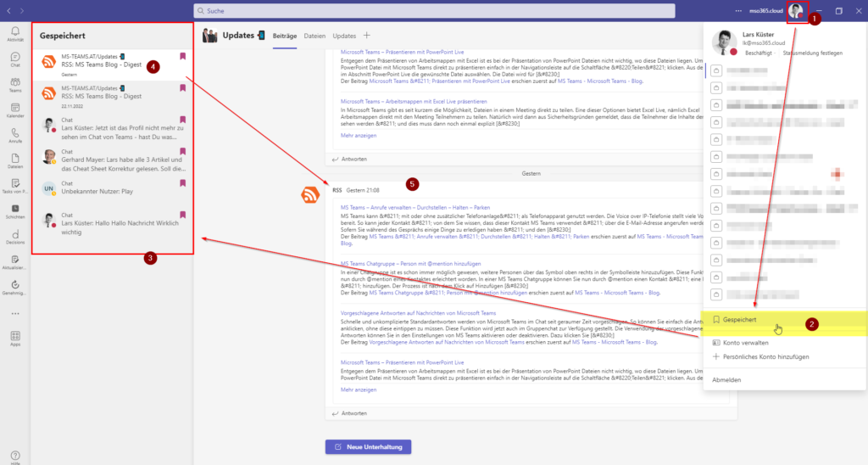Open heading link 'Vorgeschlagene Antworten auf Nachrichten'

418,313
